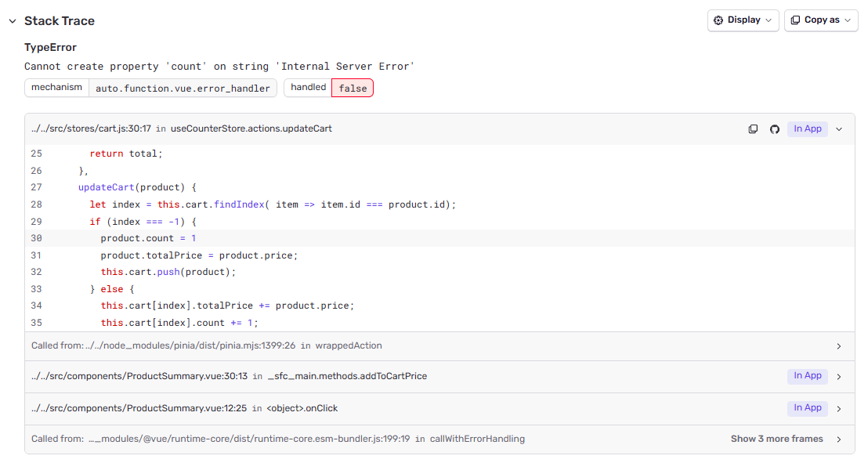Click the auto.function.vue.error_handler mechanism value

pyautogui.click(x=183, y=88)
